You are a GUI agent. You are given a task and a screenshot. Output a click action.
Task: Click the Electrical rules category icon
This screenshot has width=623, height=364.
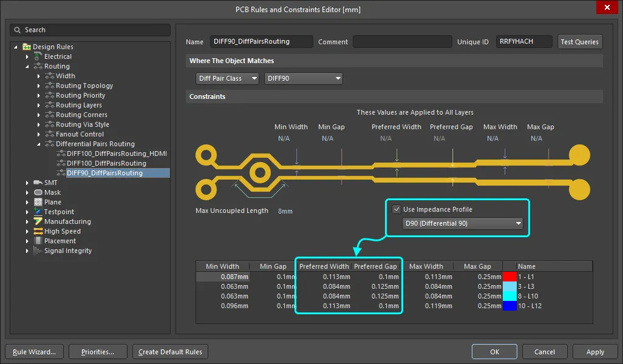point(38,56)
